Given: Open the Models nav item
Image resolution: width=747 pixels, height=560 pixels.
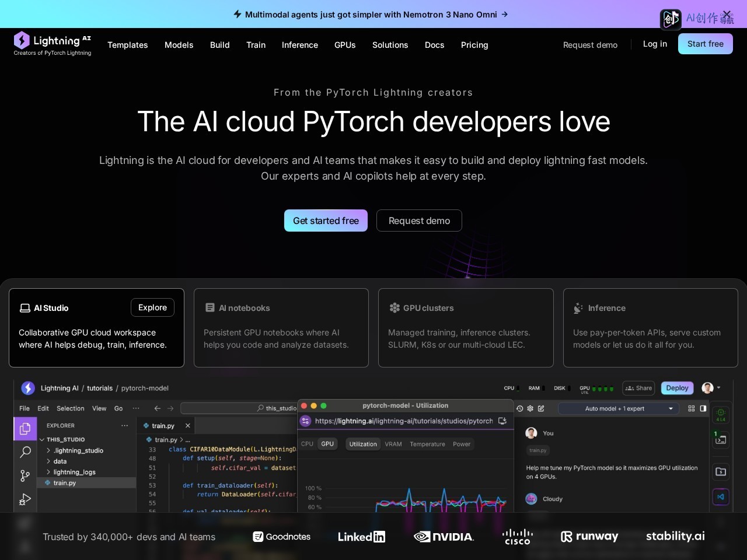Looking at the screenshot, I should click(179, 45).
